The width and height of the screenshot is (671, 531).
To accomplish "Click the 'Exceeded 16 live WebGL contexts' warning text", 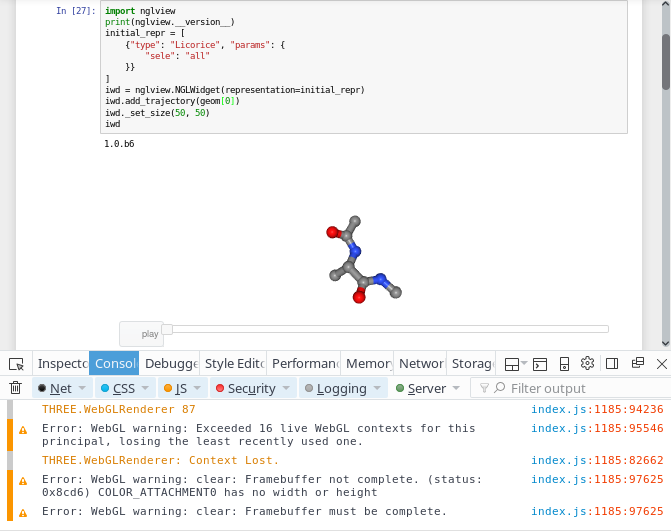I will pos(258,435).
